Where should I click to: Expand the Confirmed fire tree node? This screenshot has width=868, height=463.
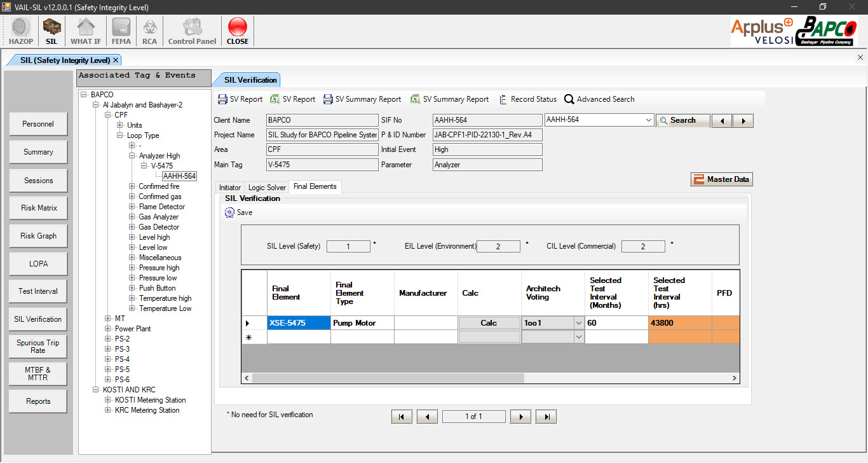[132, 186]
